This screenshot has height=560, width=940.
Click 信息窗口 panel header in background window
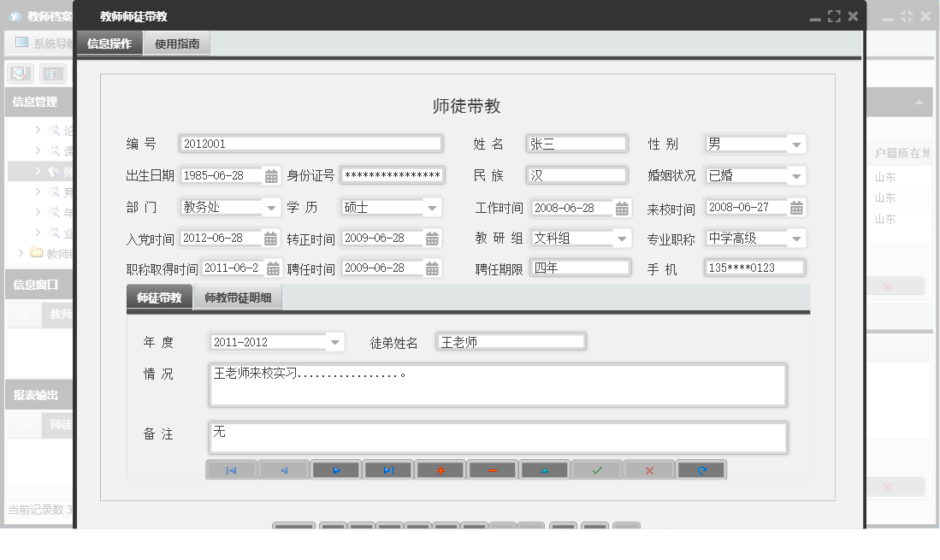coord(39,285)
